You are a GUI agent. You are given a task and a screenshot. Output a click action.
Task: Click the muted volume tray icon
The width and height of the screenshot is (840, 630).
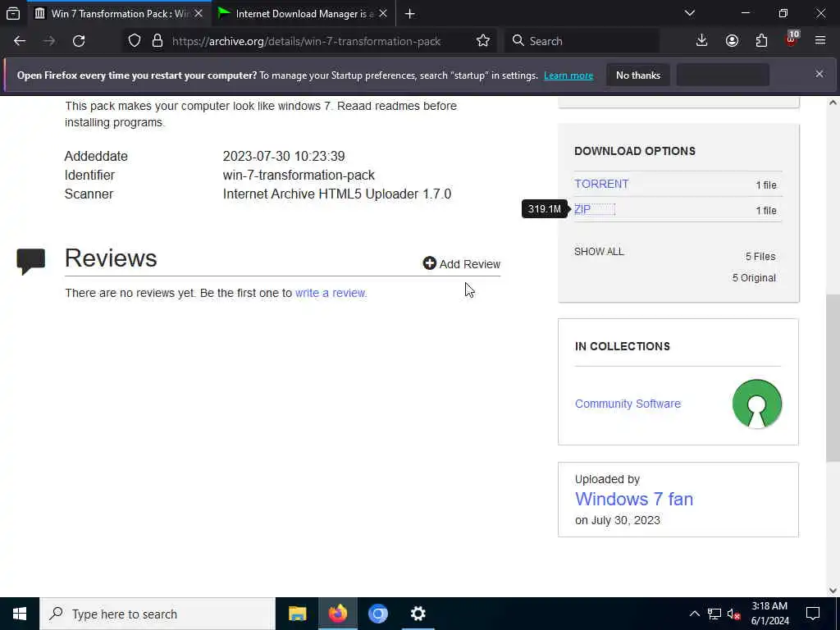[733, 614]
